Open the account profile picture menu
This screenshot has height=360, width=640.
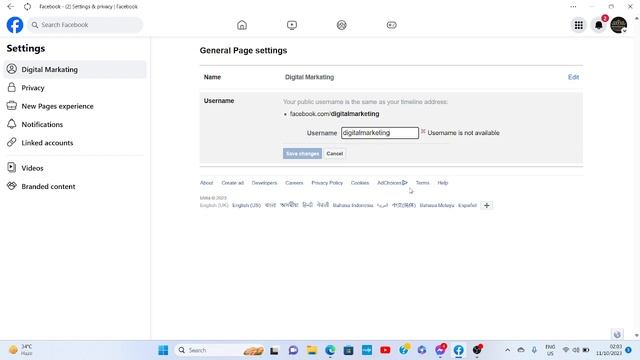click(x=619, y=25)
